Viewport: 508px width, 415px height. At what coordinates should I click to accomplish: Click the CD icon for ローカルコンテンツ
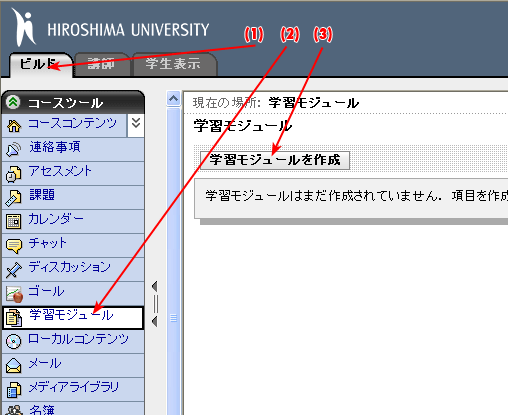tap(13, 342)
